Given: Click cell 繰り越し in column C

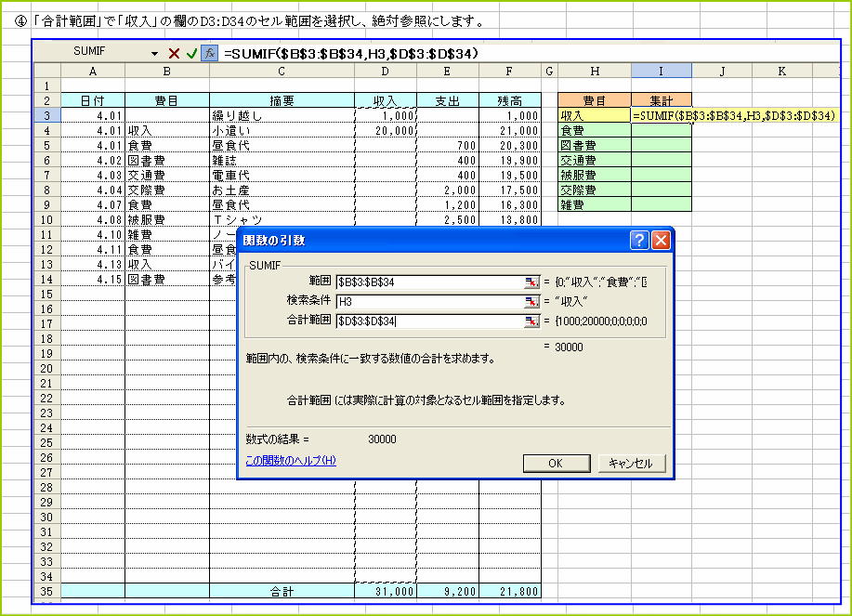Looking at the screenshot, I should pos(282,116).
